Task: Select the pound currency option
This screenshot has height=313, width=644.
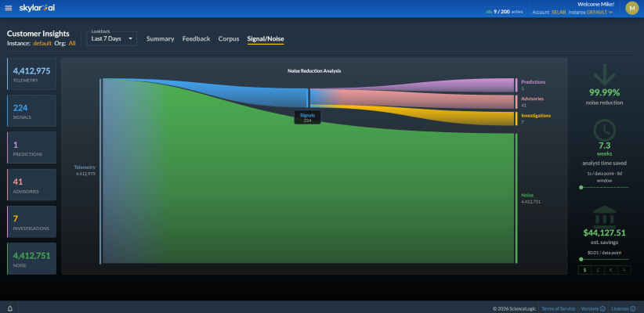Action: point(598,270)
